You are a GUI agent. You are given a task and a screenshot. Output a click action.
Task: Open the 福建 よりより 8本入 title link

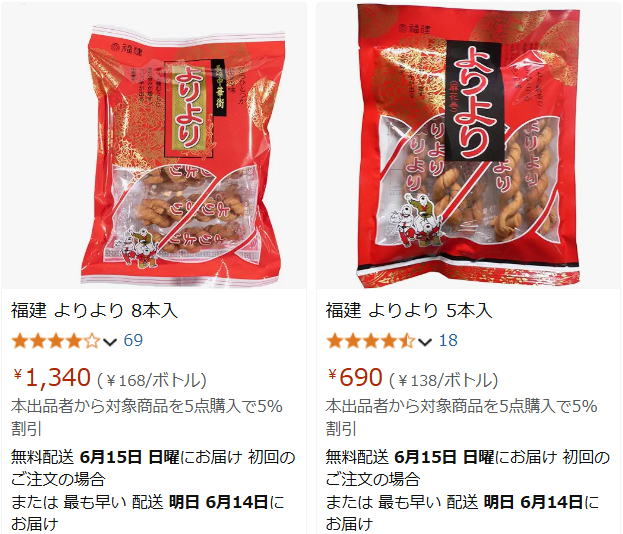pos(94,310)
